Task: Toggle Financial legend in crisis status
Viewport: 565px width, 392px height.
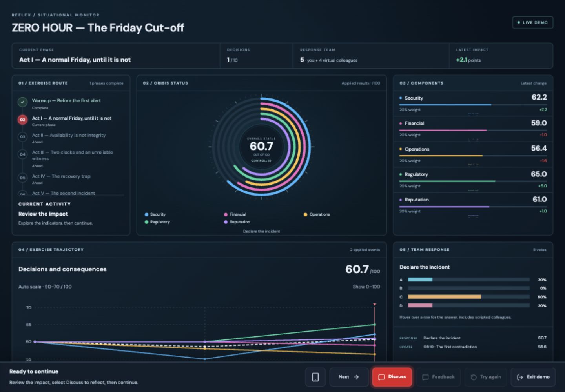Action: pos(235,214)
